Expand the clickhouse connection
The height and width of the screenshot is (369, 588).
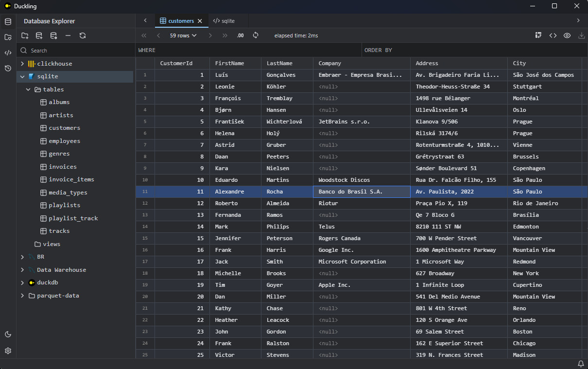pos(22,64)
